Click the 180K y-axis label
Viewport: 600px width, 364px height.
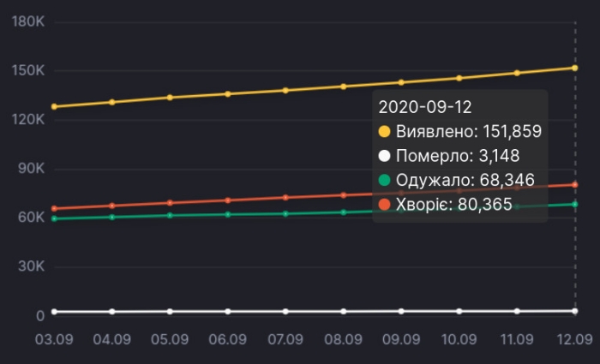[29, 21]
